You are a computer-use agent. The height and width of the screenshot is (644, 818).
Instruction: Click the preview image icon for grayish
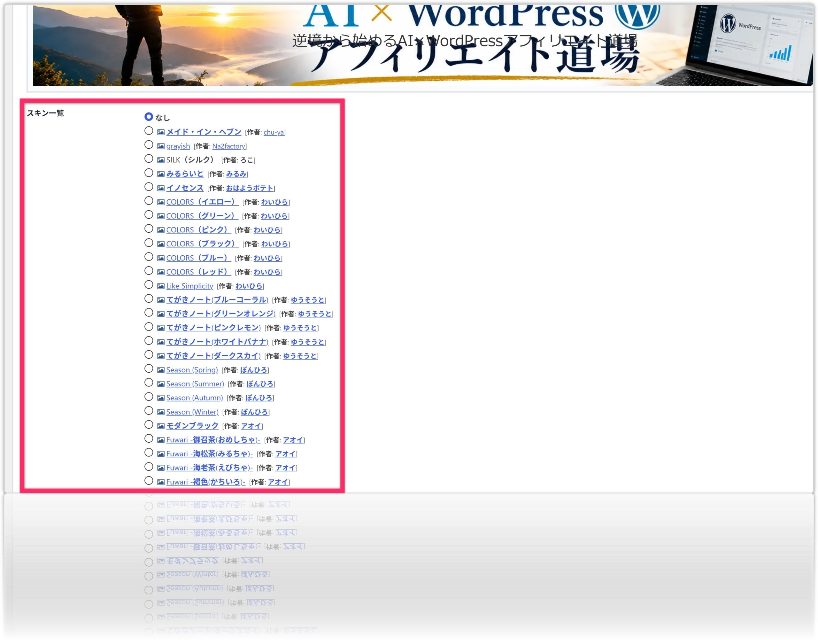tap(161, 146)
